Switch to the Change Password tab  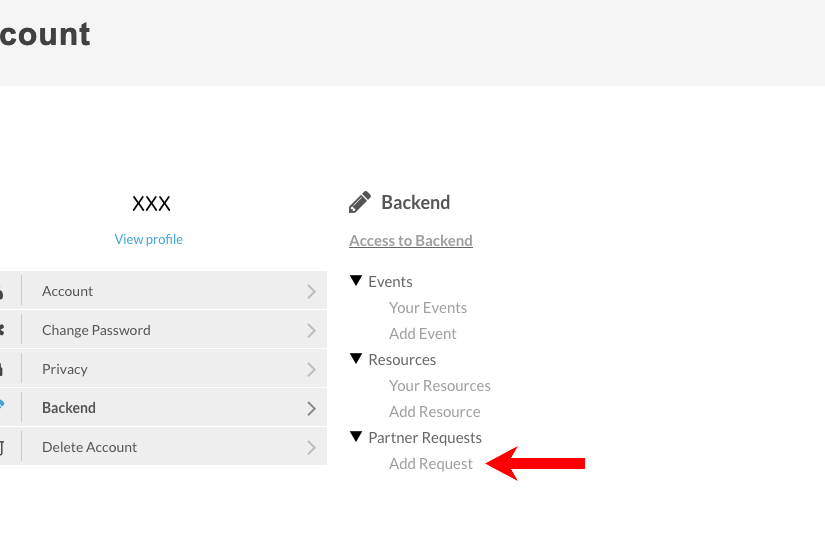point(96,331)
